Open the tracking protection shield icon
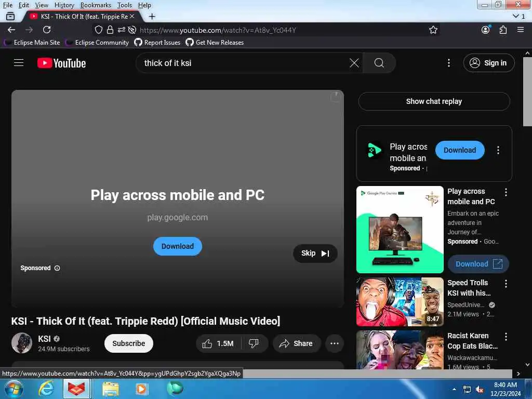Viewport: 532px width, 399px height. coord(98,30)
